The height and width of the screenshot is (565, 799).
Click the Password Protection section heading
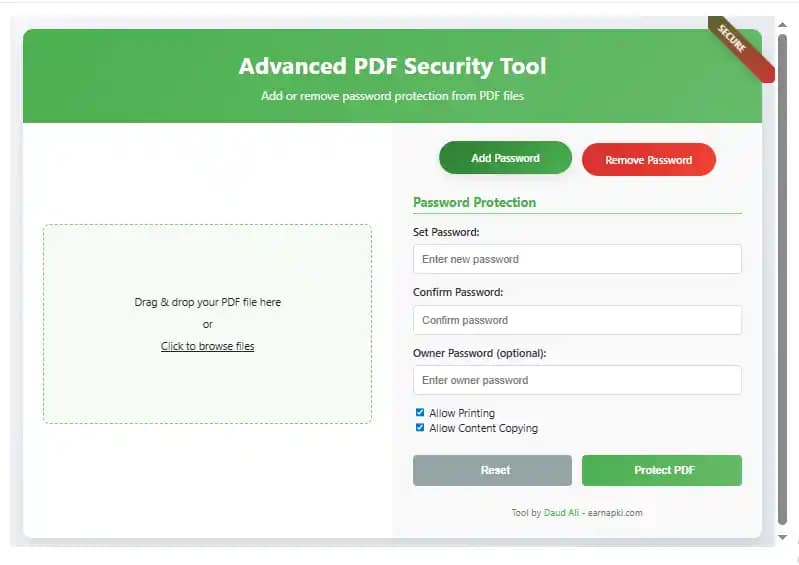tap(474, 202)
